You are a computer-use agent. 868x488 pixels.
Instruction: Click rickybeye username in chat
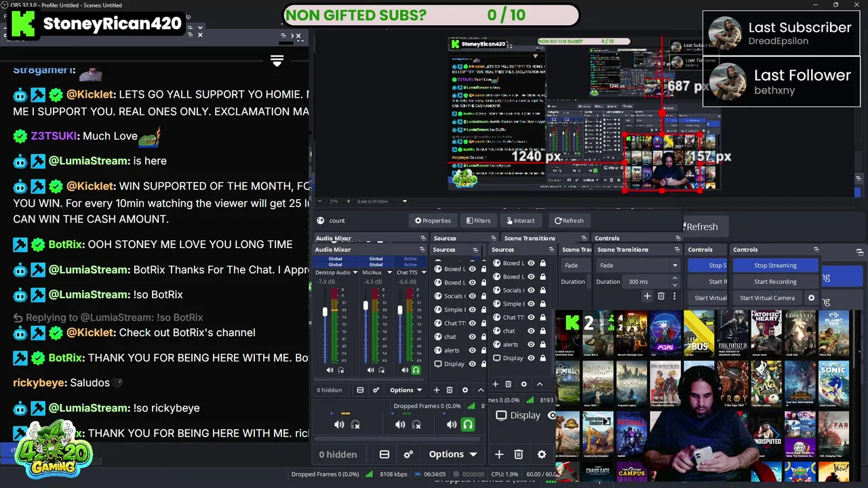[x=39, y=383]
